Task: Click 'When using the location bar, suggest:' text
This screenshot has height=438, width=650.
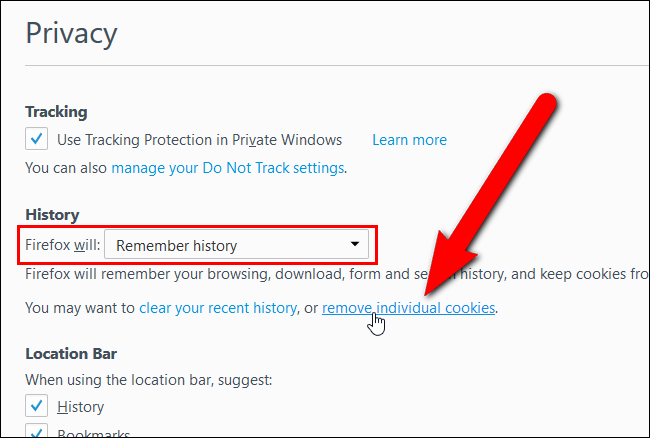Action: click(x=147, y=380)
